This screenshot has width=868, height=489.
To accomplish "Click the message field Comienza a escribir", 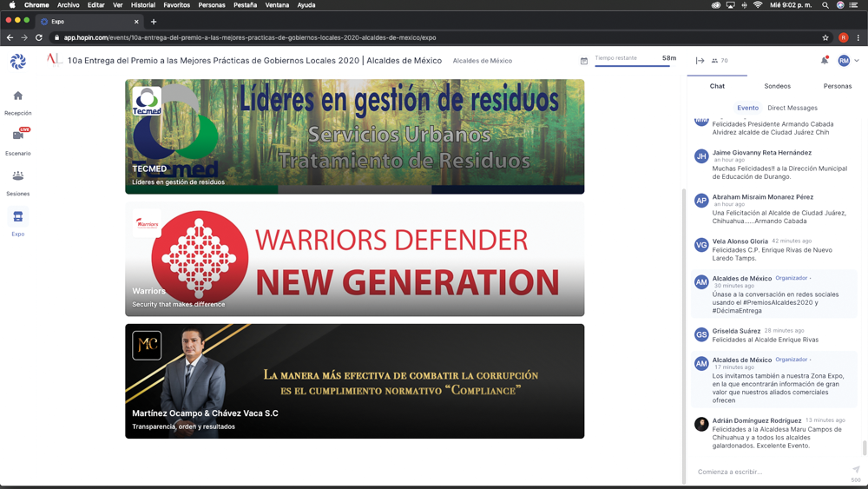I will (771, 472).
